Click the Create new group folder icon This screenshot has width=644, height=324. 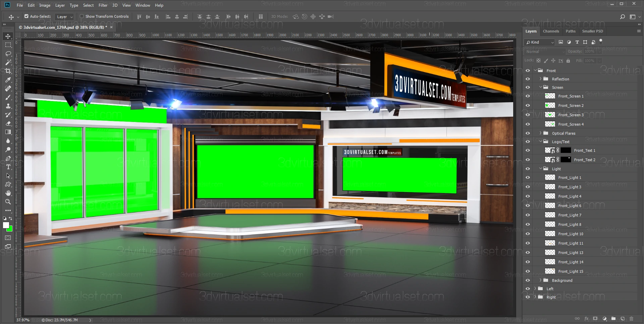tap(613, 319)
